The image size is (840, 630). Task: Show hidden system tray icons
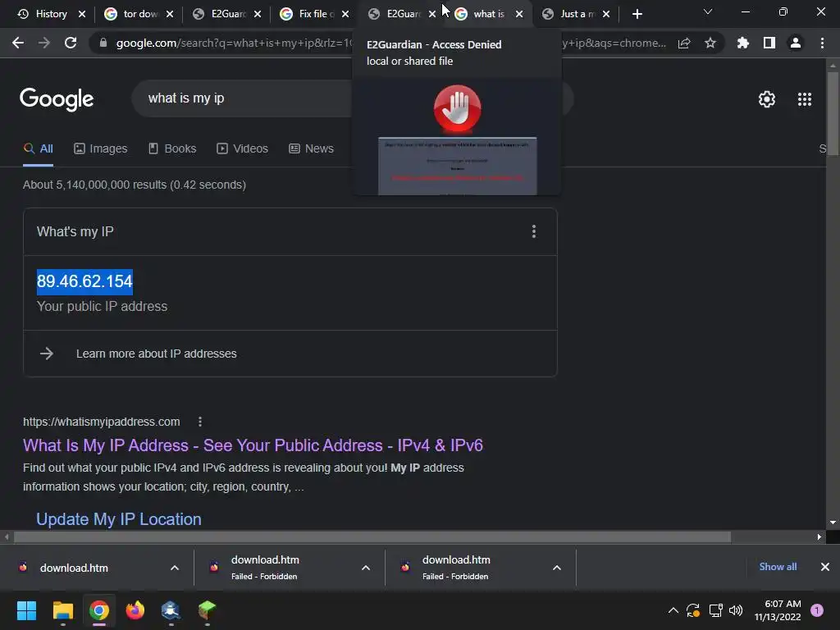[x=673, y=610]
